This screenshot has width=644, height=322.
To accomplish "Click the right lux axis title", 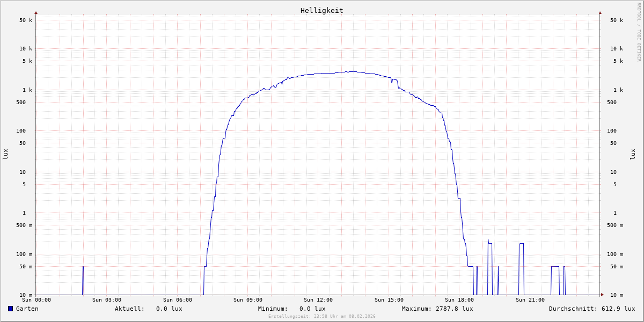I will pos(633,155).
